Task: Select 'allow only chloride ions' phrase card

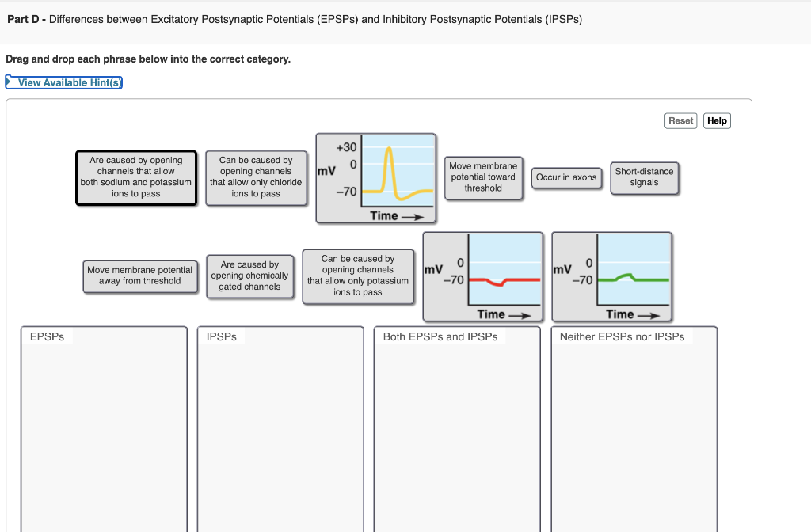Action: pyautogui.click(x=256, y=178)
